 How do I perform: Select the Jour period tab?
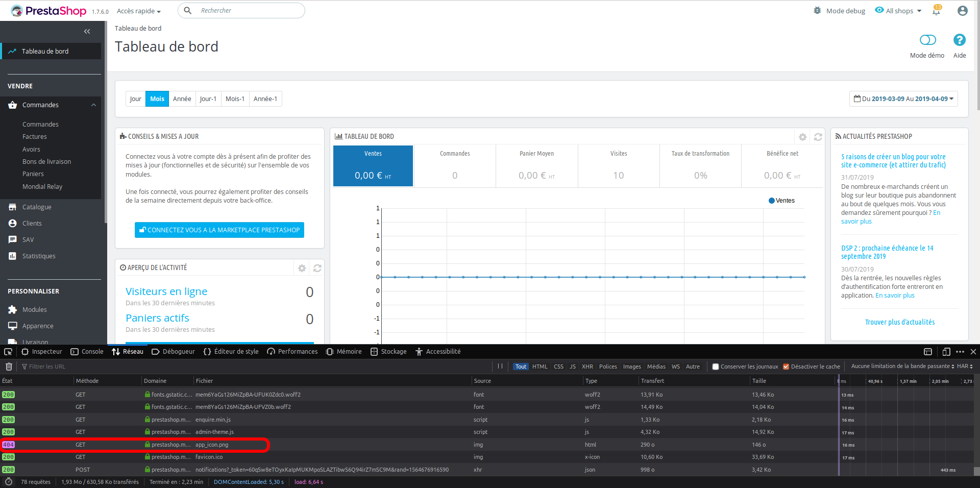tap(135, 99)
